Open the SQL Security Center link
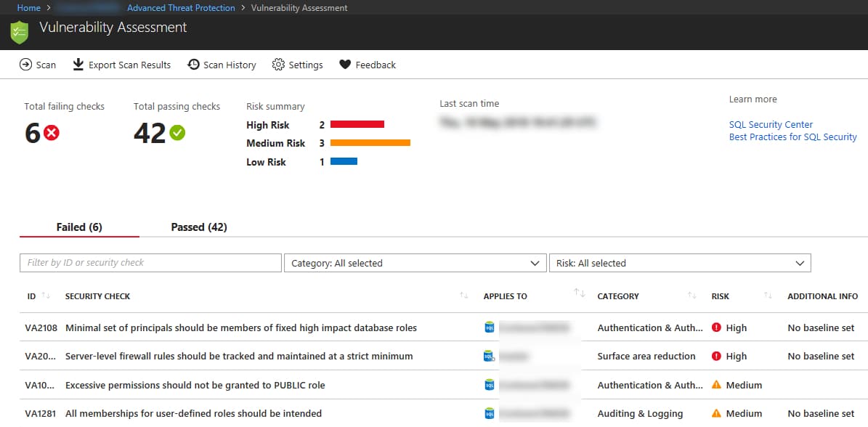The width and height of the screenshot is (868, 427). 771,124
